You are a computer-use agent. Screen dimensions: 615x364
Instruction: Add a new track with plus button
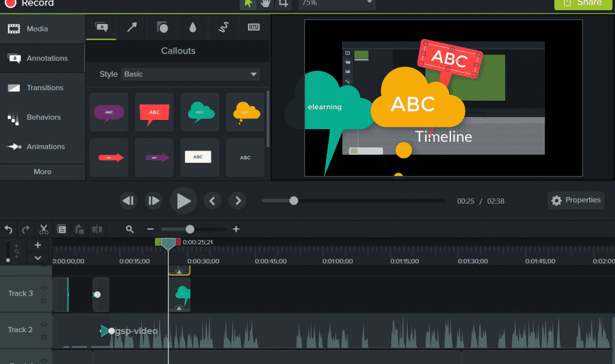click(38, 245)
